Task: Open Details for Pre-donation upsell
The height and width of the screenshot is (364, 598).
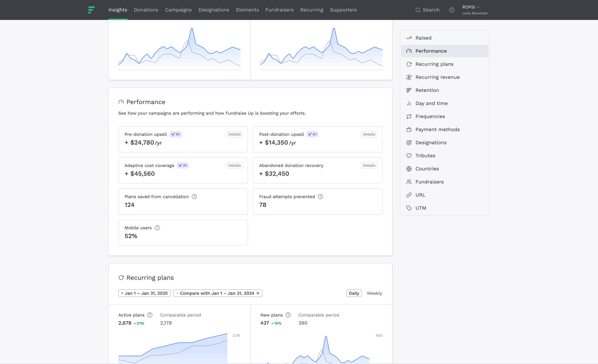Action: [x=234, y=134]
